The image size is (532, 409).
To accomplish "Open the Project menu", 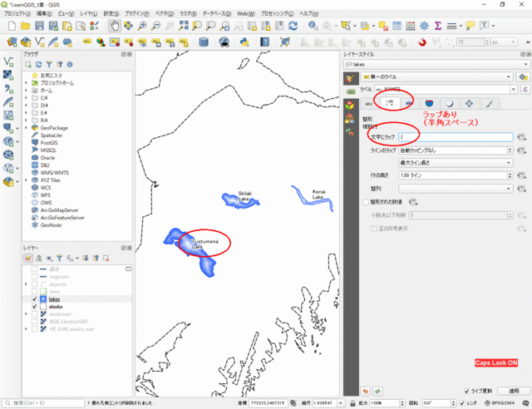I will pos(17,13).
